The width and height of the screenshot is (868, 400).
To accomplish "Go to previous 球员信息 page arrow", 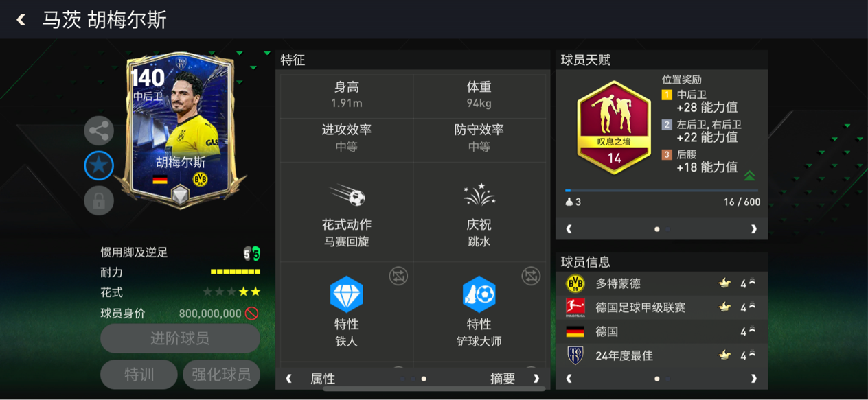I will pyautogui.click(x=569, y=379).
